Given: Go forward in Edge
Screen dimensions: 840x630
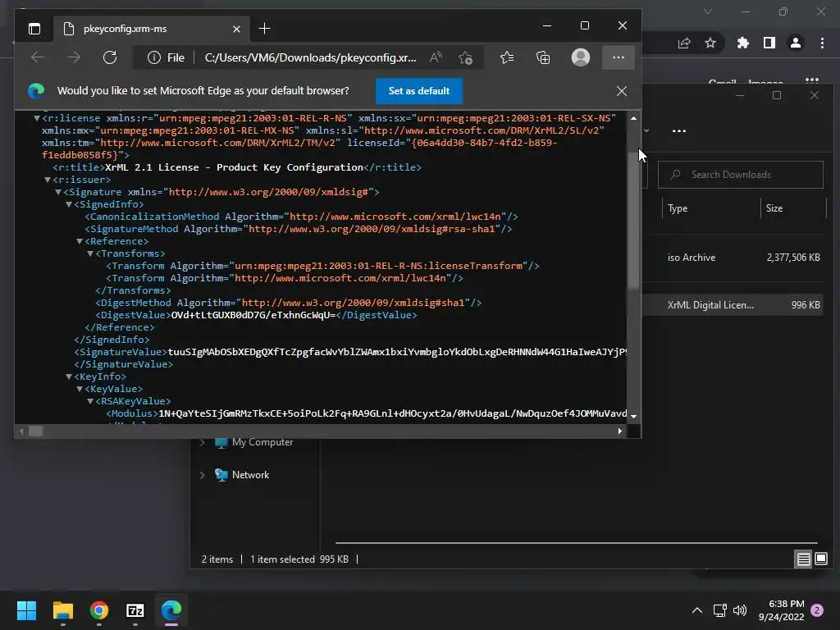Looking at the screenshot, I should click(73, 57).
